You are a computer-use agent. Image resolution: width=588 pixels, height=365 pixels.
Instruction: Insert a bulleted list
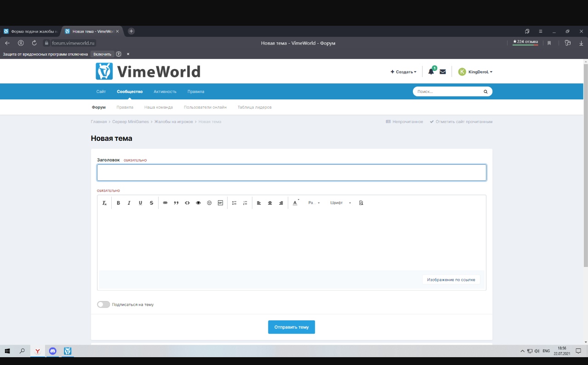[234, 203]
